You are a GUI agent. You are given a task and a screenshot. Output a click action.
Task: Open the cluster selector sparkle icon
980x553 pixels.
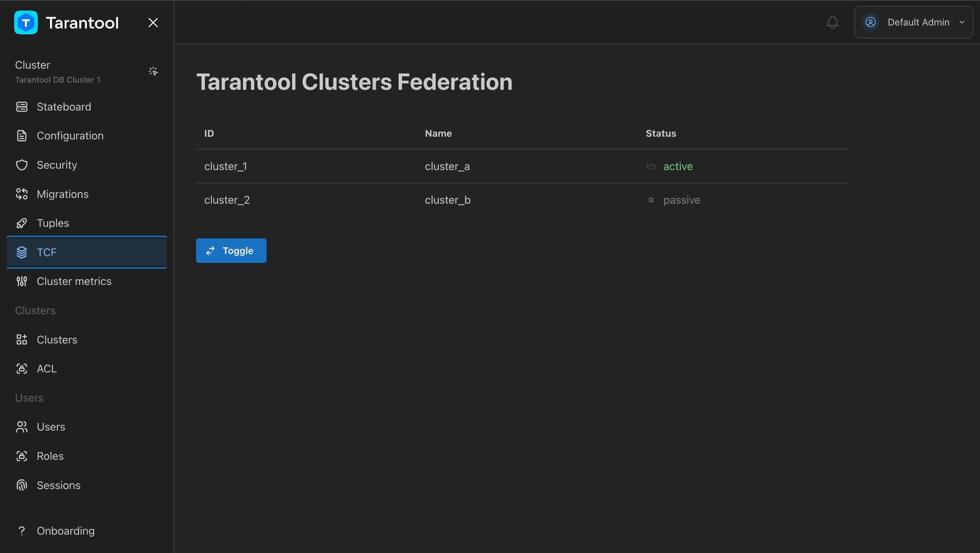(x=153, y=71)
